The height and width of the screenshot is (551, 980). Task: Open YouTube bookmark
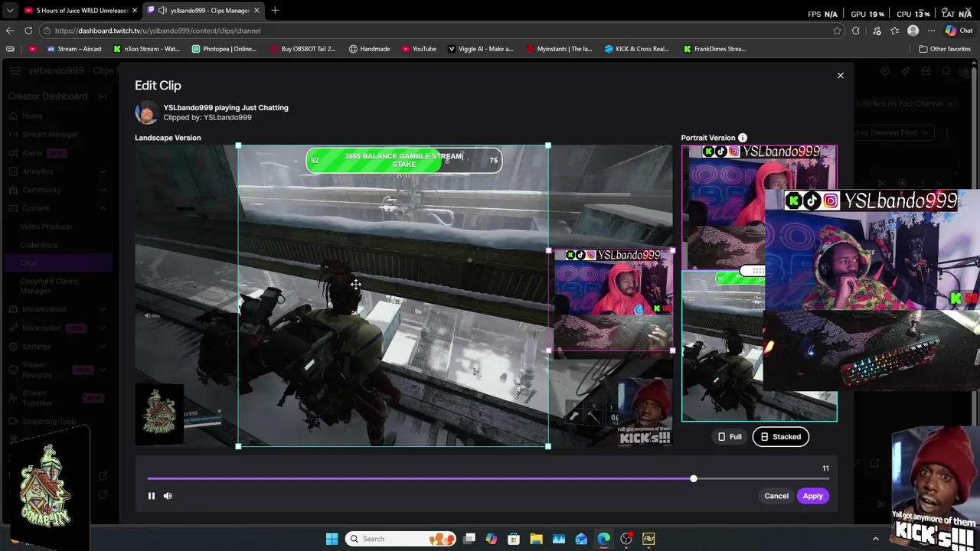418,49
